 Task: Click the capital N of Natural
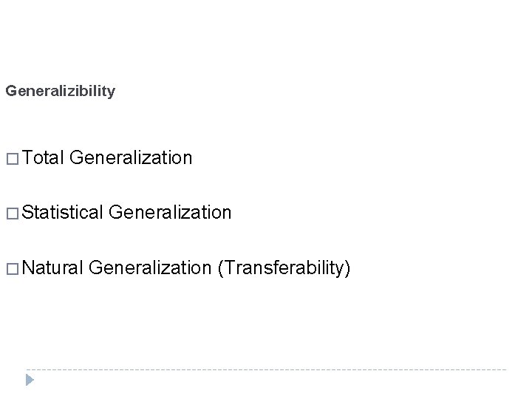click(27, 267)
